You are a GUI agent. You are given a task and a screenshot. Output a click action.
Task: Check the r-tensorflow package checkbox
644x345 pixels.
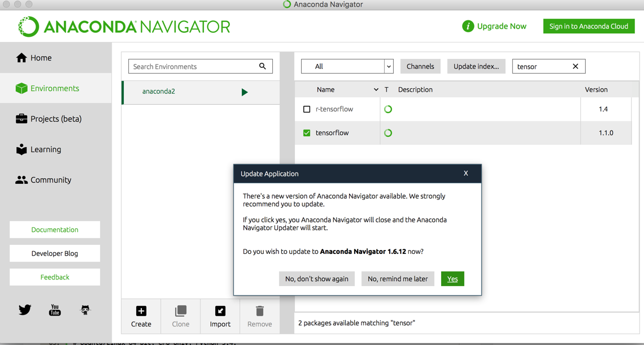click(306, 109)
